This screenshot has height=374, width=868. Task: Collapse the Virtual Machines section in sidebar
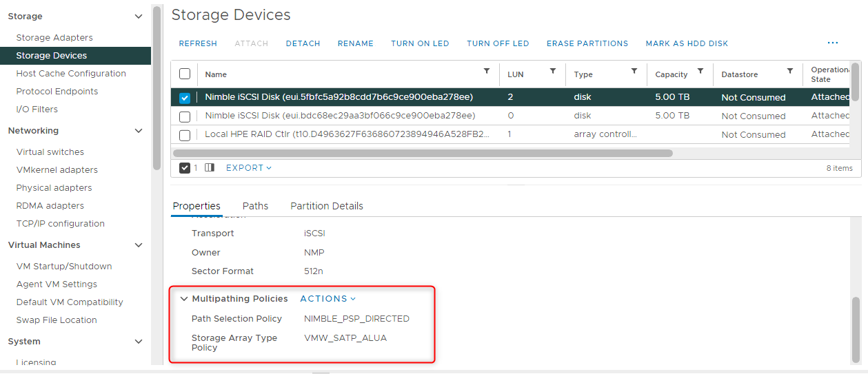click(x=139, y=245)
